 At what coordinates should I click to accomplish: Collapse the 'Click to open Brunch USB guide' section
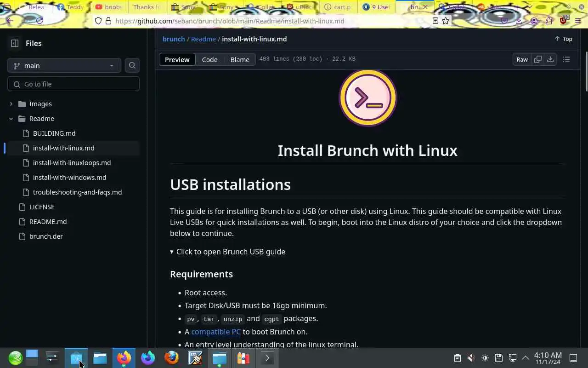pos(228,252)
